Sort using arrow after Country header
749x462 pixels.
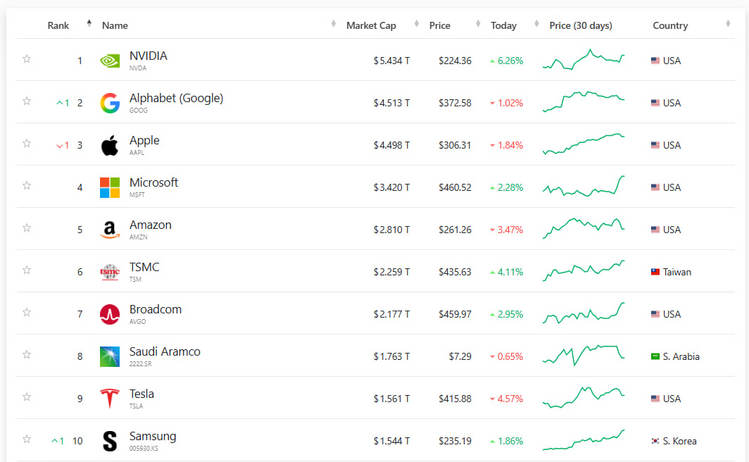[x=728, y=23]
